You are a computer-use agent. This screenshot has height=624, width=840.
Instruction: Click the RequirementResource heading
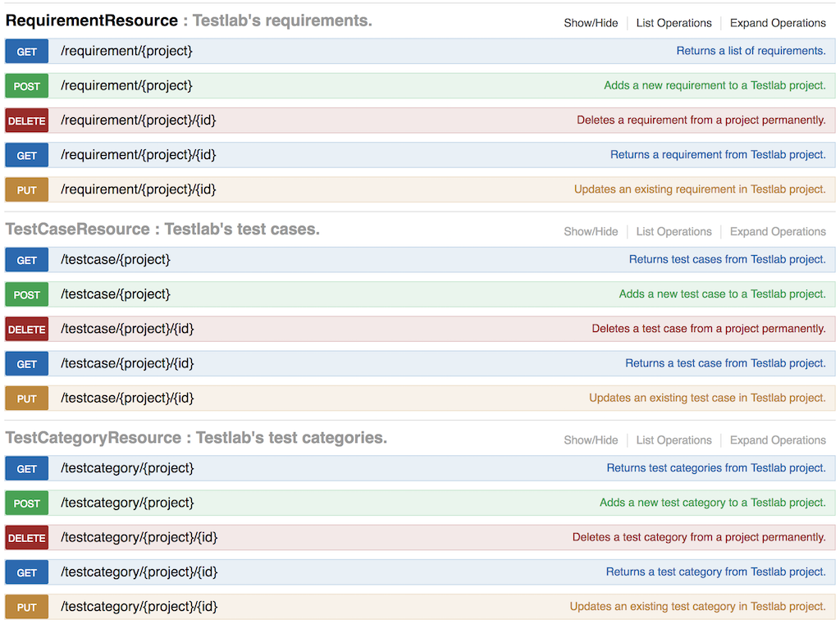pos(92,20)
